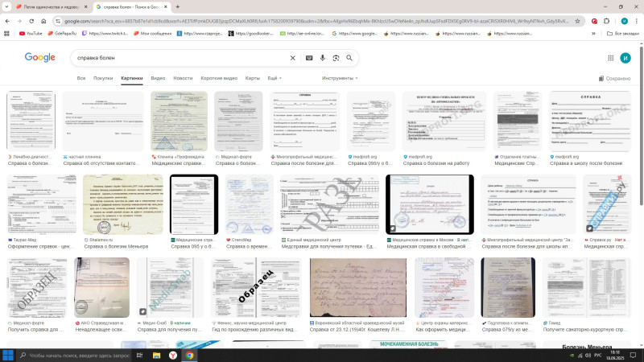Select the "Все" results tab
This screenshot has height=362, width=644.
[x=81, y=78]
